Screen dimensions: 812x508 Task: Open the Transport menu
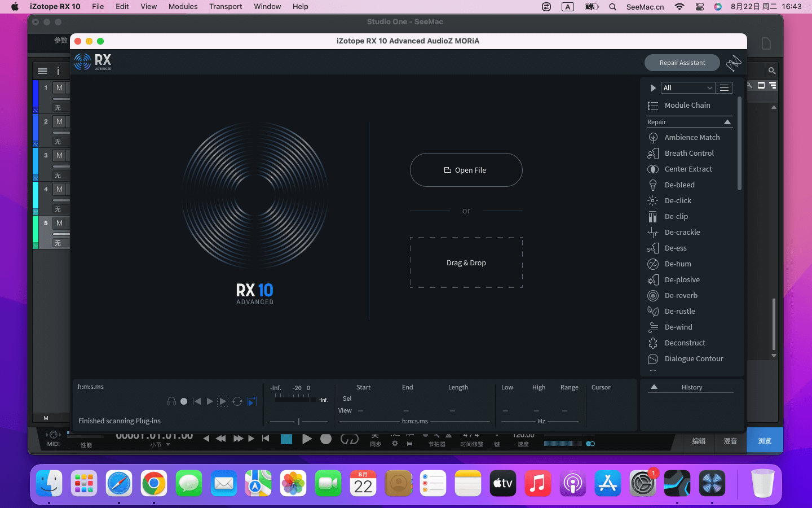point(226,7)
